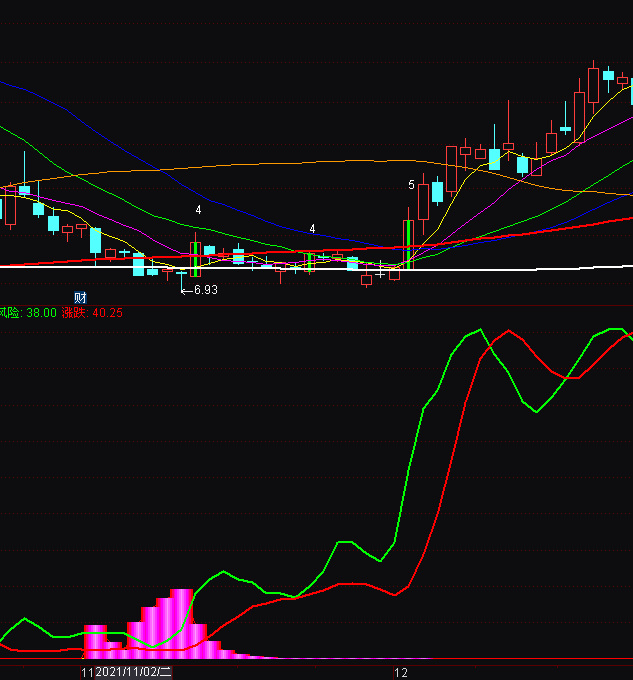Click the first peak of green indicator line
Image resolution: width=633 pixels, height=680 pixels.
click(x=480, y=329)
